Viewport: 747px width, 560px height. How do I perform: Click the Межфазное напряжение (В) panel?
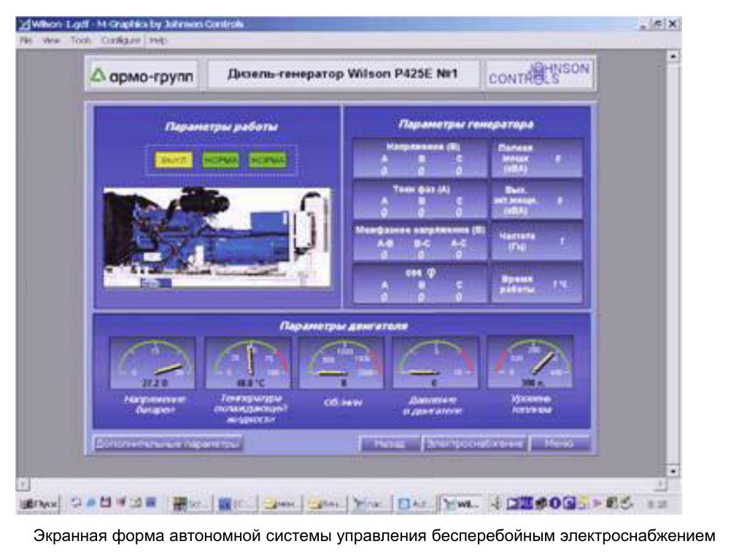coord(421,242)
